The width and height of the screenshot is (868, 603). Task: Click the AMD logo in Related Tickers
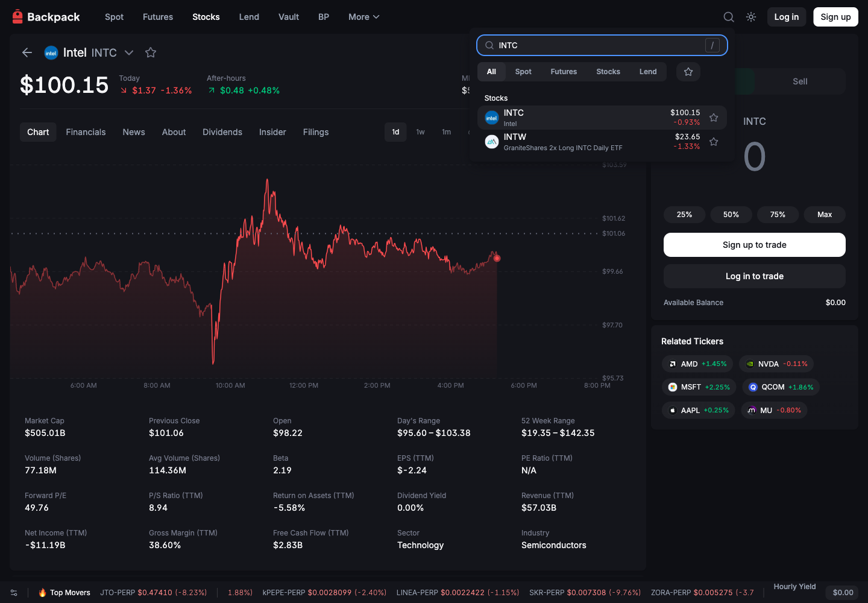pyautogui.click(x=673, y=364)
